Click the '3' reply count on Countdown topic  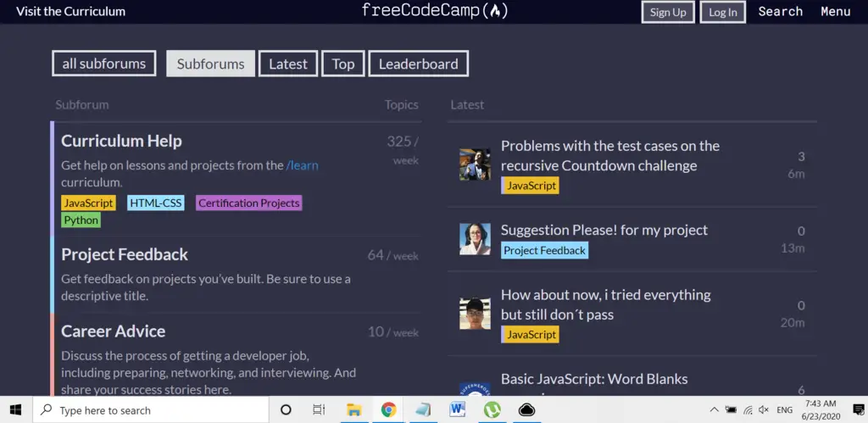(801, 157)
